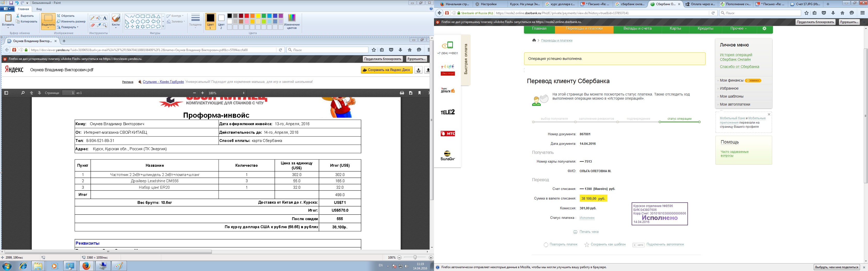868x271 pixels.
Task: Zoom out with Paint status bar minus
Action: 399,258
